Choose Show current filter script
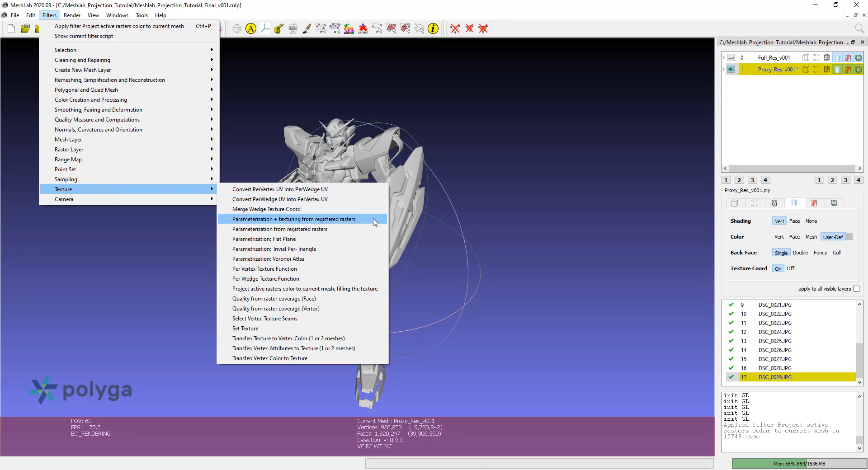The height and width of the screenshot is (470, 868). 129,36
